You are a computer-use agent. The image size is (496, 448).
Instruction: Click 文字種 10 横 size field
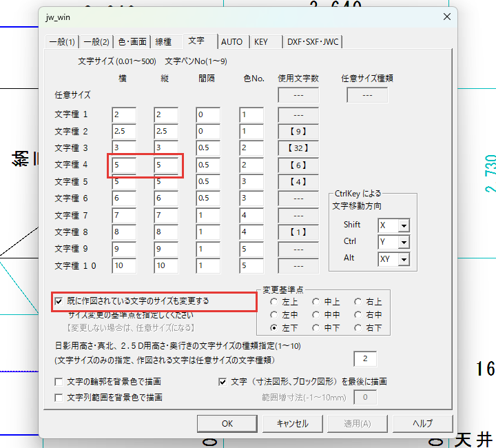(x=124, y=266)
